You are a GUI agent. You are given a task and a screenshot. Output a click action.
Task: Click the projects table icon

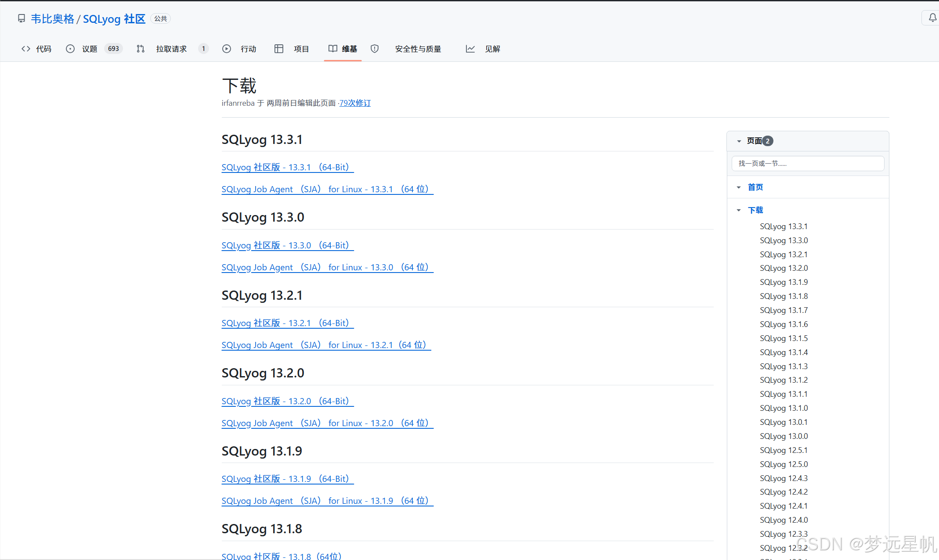click(x=278, y=49)
